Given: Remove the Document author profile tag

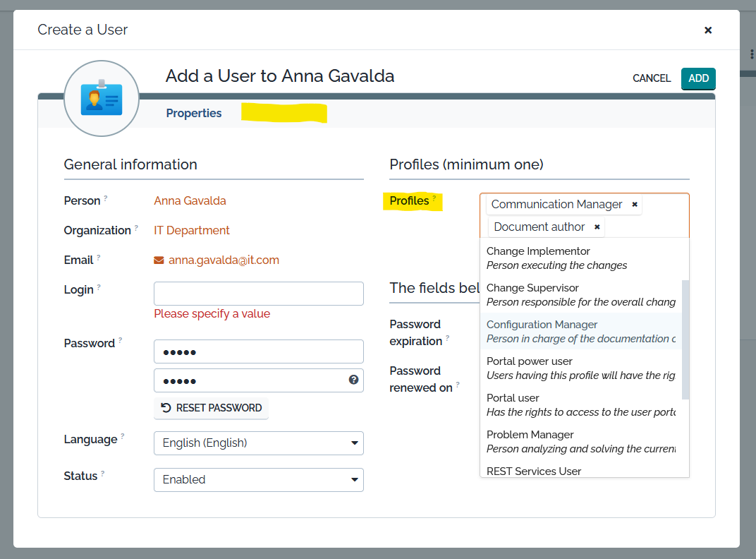Looking at the screenshot, I should coord(597,227).
